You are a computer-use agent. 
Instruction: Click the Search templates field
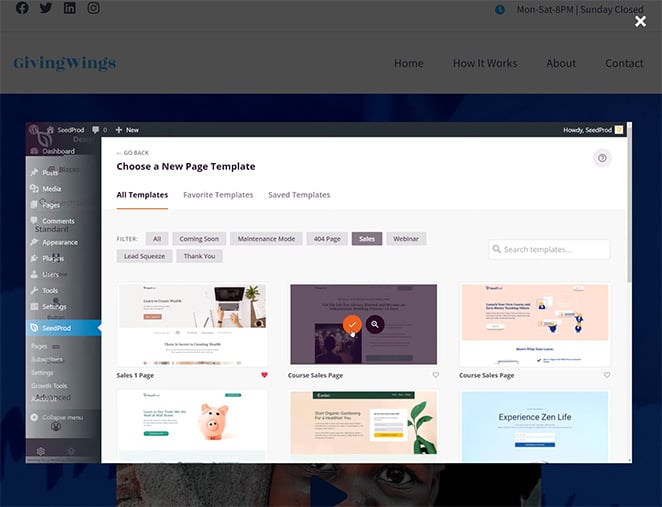(x=549, y=249)
